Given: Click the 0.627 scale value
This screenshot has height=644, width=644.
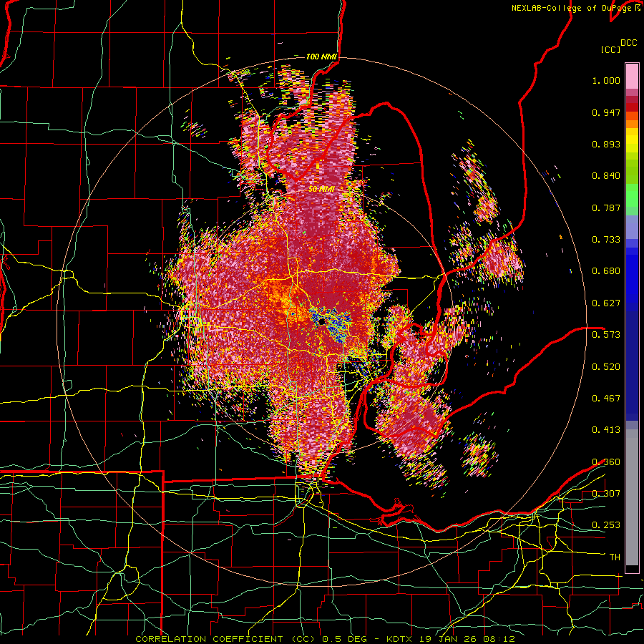Looking at the screenshot, I should point(606,303).
